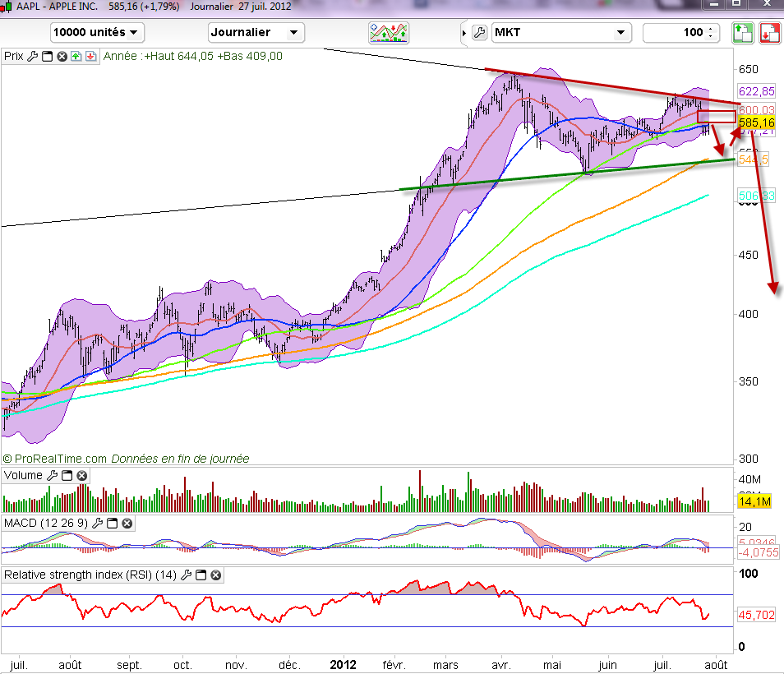This screenshot has height=674, width=784.
Task: Click the green buy order button
Action: pos(743,33)
